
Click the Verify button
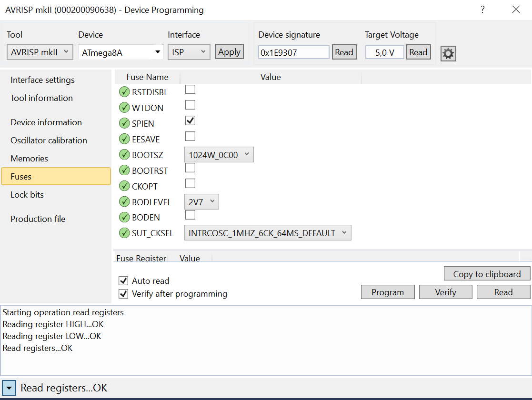tap(445, 292)
